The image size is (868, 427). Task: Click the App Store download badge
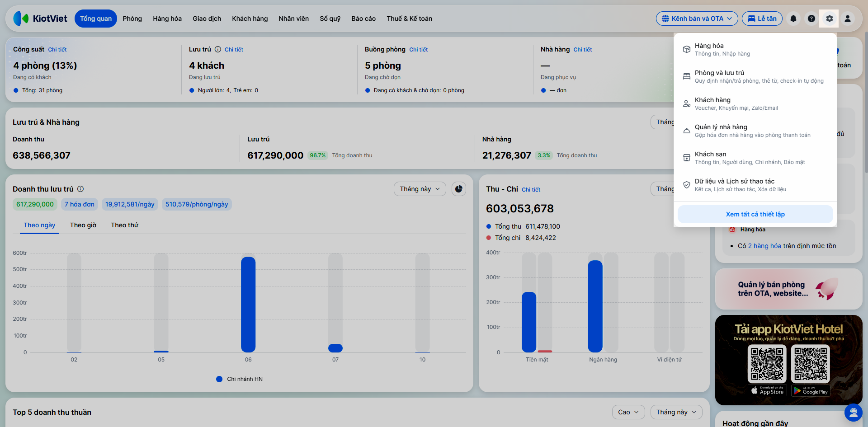(767, 391)
